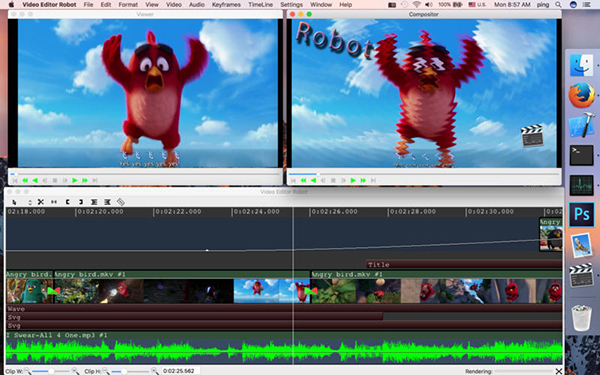The height and width of the screenshot is (375, 600).
Task: Open Finder from the Dock
Action: 581,65
